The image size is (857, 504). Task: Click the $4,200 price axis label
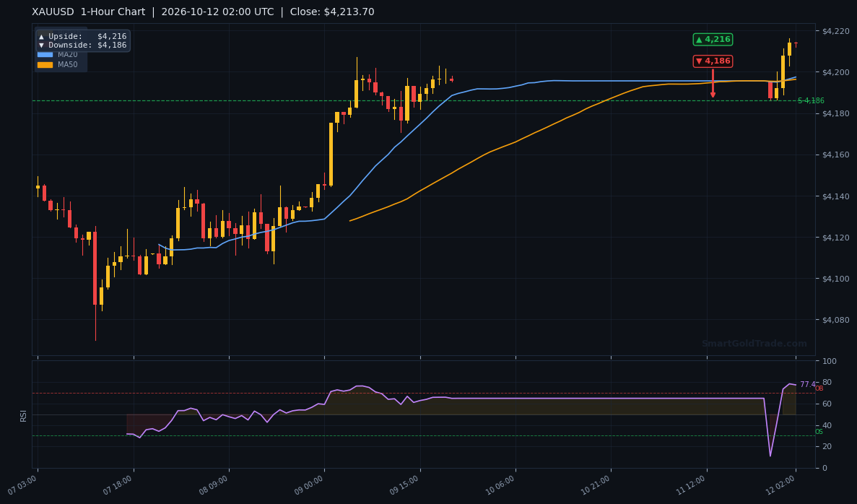click(835, 72)
